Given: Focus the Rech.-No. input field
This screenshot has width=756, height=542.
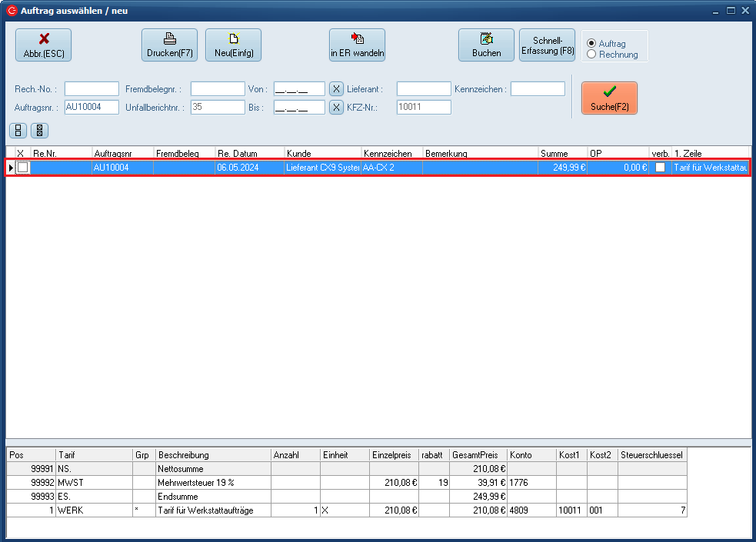Looking at the screenshot, I should [x=92, y=89].
